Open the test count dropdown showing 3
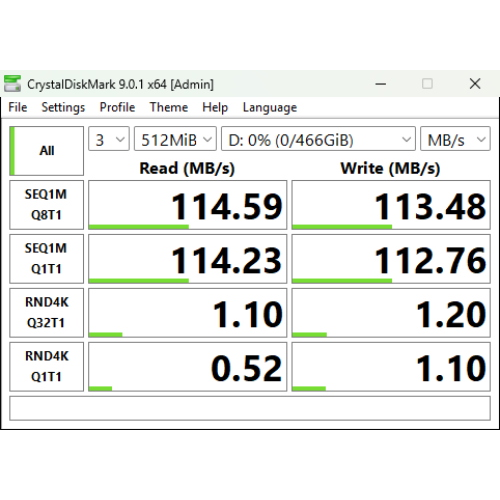The image size is (500, 500). tap(109, 139)
